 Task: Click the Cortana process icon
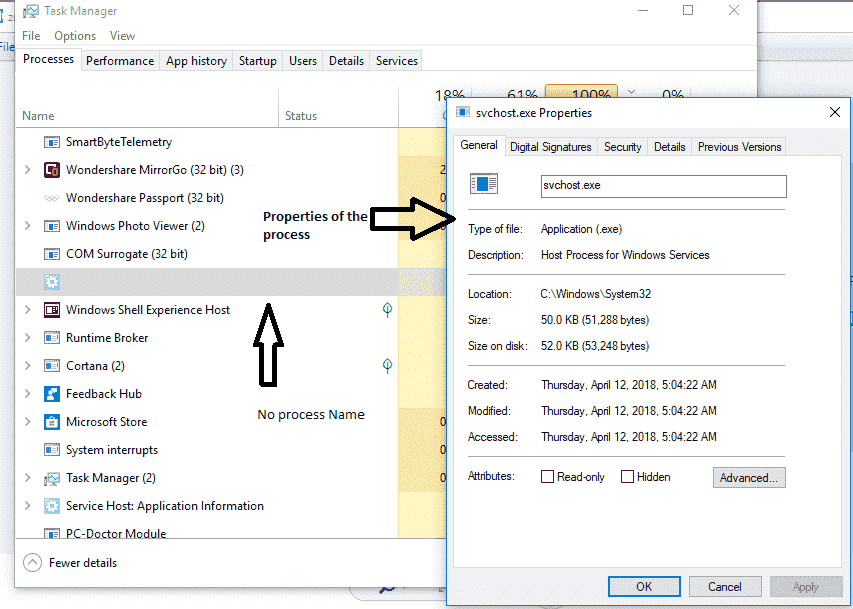tap(52, 366)
